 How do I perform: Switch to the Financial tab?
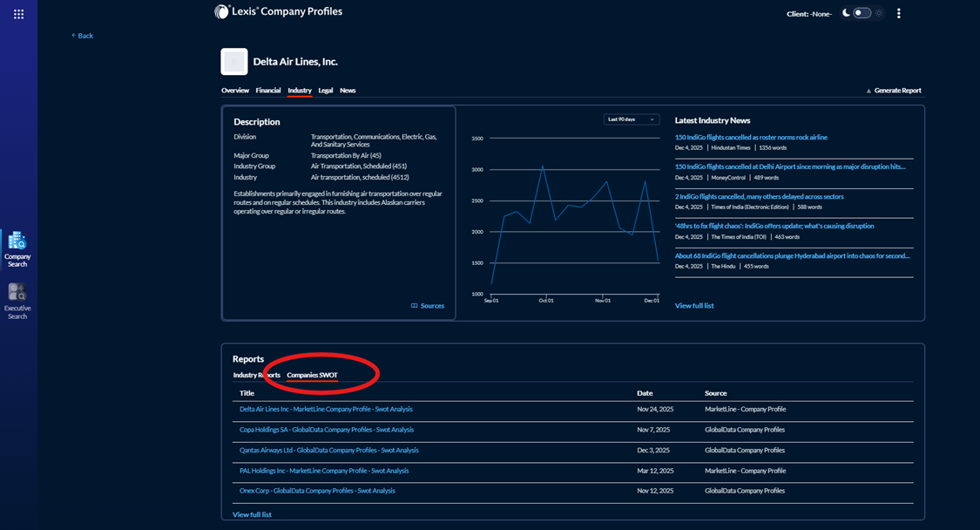(268, 91)
